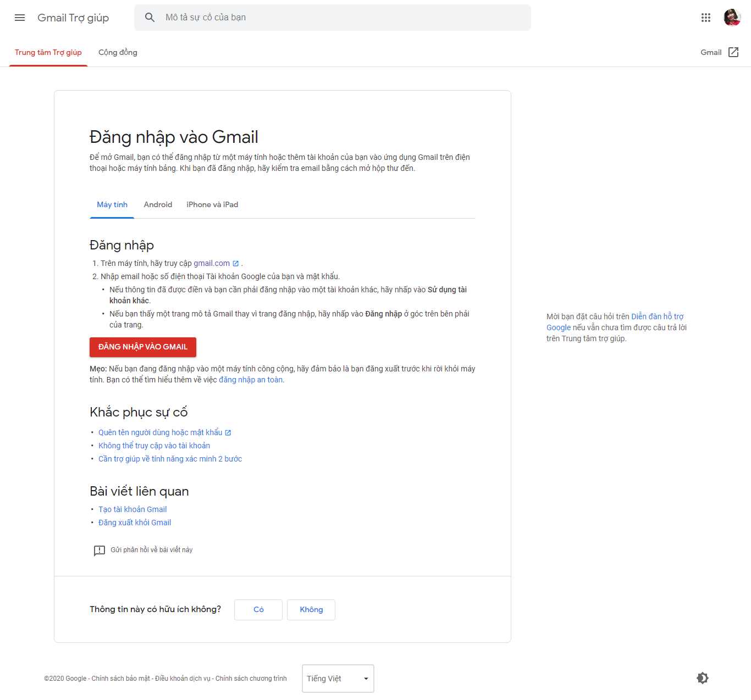Switch to the 'iPhone và iPad' tab
751x700 pixels.
point(212,204)
